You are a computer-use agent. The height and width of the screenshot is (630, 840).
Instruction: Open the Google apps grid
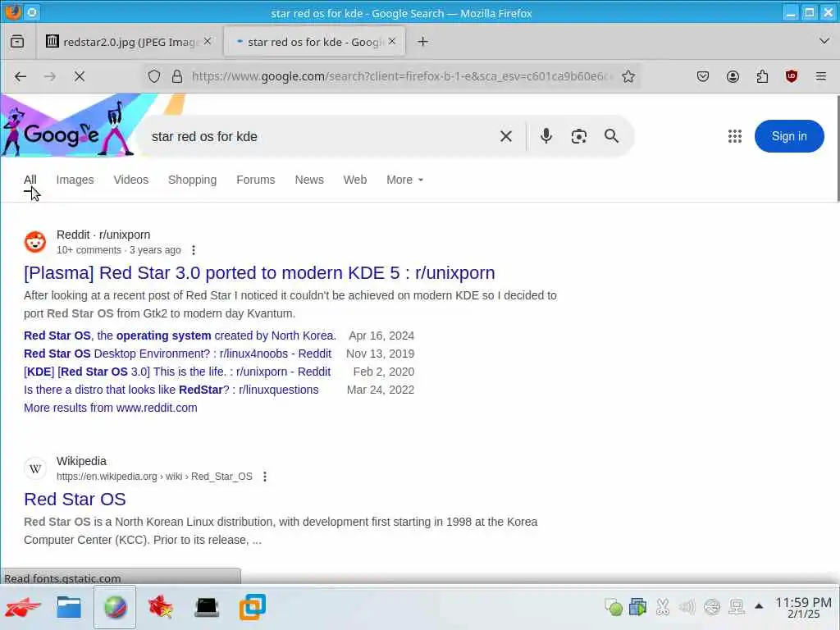click(x=735, y=136)
